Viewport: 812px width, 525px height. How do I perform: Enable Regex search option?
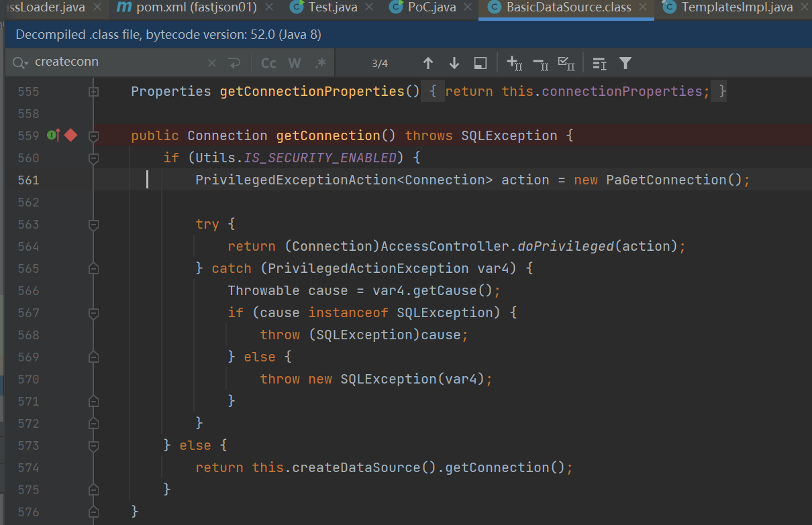click(320, 63)
